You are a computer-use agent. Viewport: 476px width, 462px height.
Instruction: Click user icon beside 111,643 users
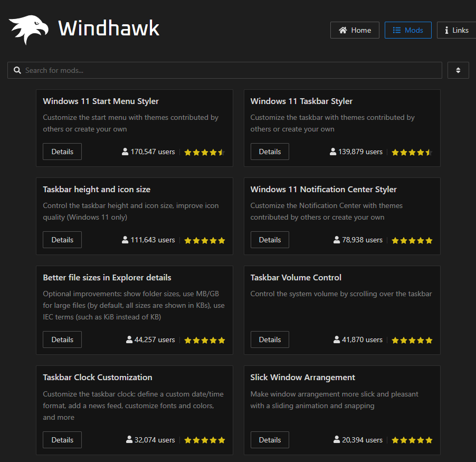pos(125,240)
